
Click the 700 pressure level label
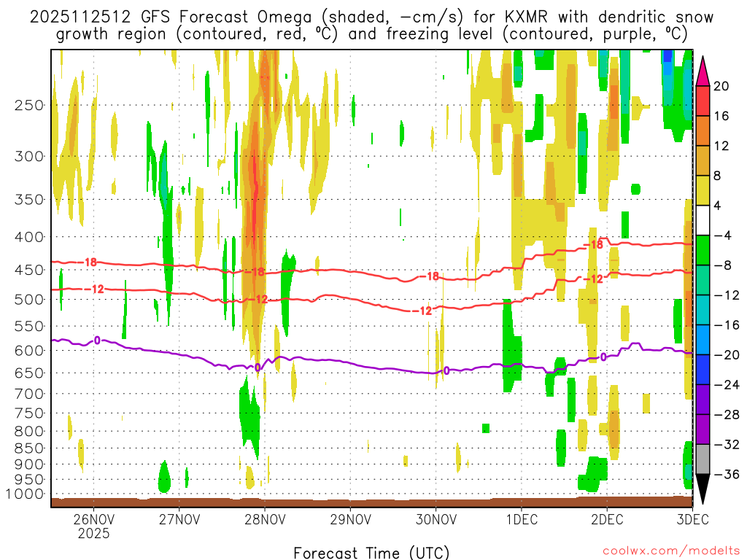pyautogui.click(x=29, y=394)
